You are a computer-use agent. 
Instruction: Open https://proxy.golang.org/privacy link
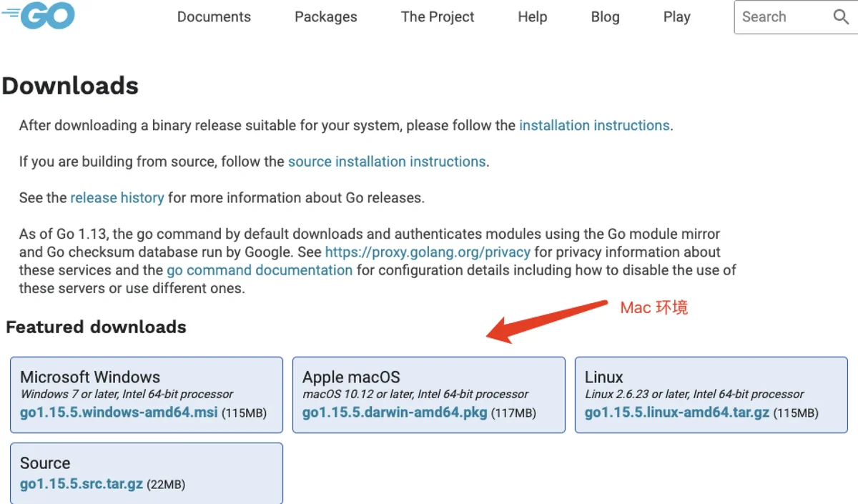click(428, 252)
